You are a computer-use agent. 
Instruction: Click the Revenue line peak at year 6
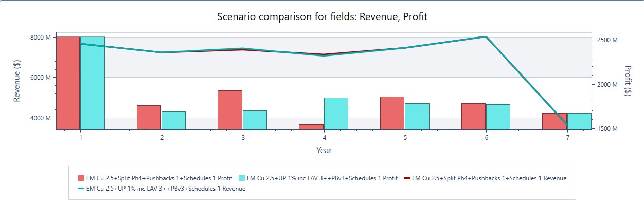tap(486, 37)
